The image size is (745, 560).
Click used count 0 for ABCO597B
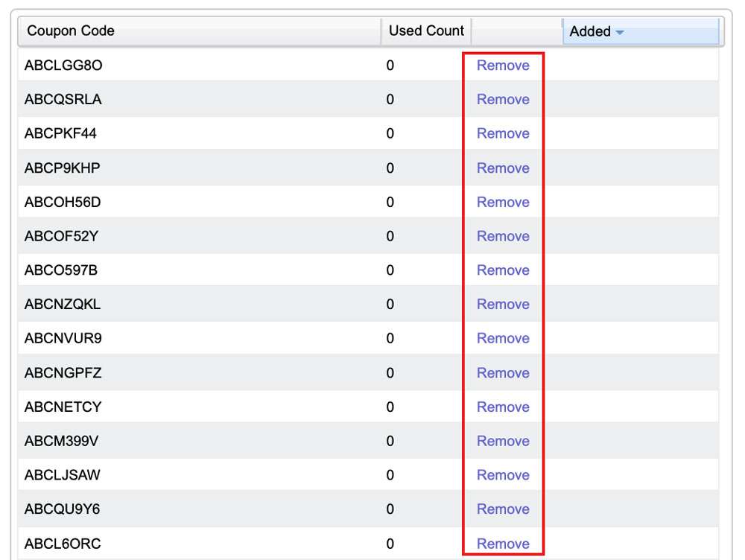pyautogui.click(x=390, y=271)
